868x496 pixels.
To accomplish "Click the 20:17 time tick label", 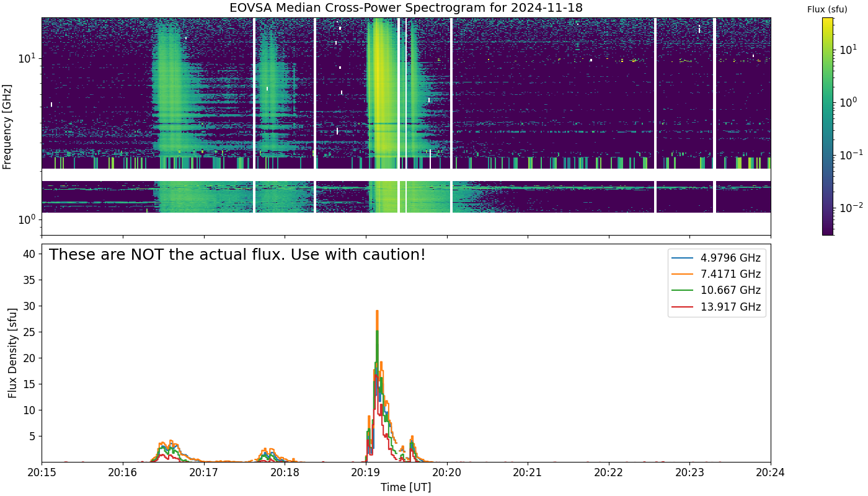I will point(204,472).
